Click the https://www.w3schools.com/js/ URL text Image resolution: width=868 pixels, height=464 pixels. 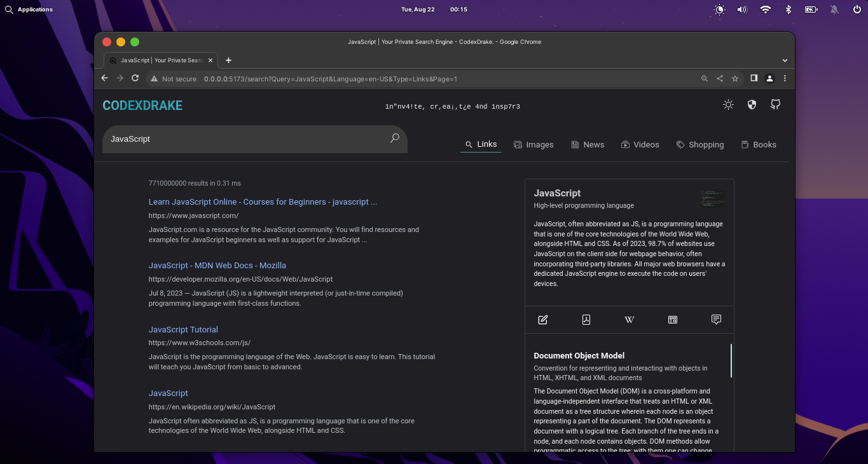pos(200,343)
